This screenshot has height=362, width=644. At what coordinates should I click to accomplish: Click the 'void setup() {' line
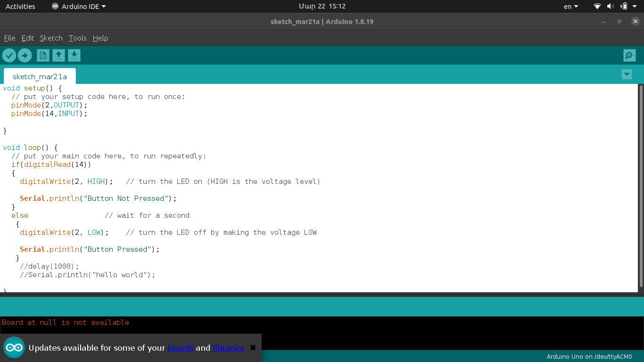tap(33, 88)
